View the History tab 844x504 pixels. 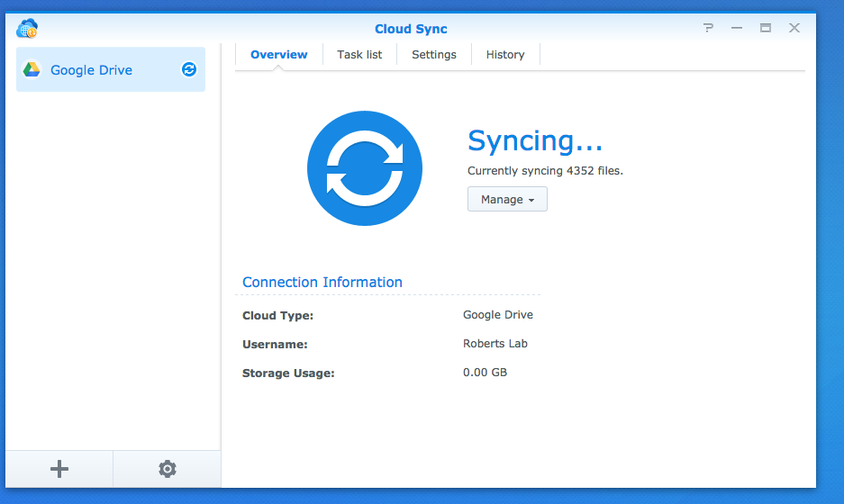tap(505, 55)
